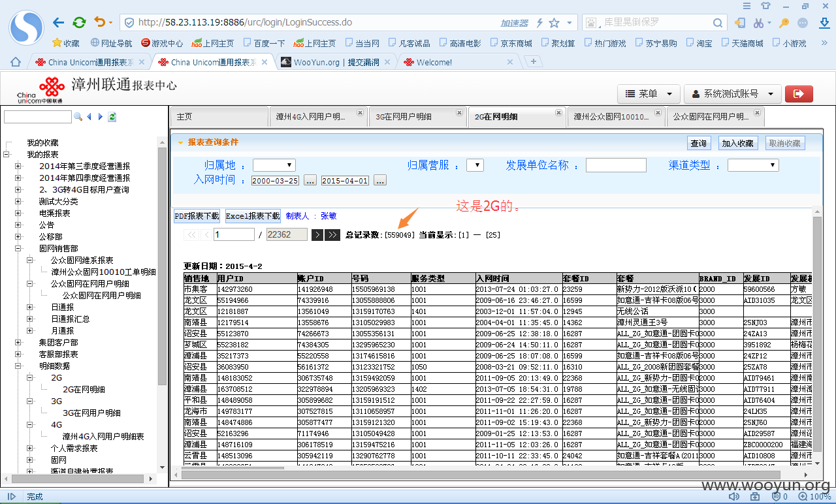836x504 pixels.
Task: Click the tree previous result left arrow
Action: click(89, 117)
